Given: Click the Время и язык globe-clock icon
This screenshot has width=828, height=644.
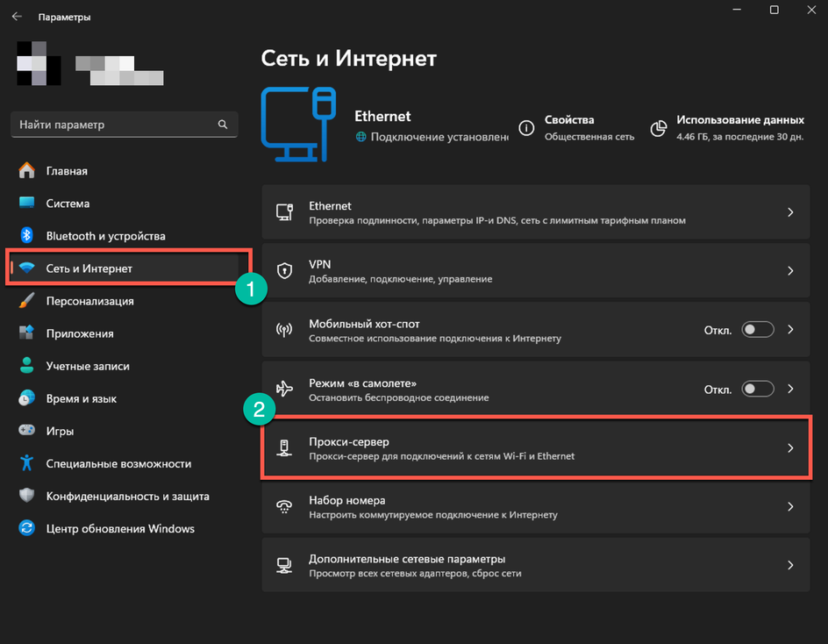Looking at the screenshot, I should (x=27, y=397).
